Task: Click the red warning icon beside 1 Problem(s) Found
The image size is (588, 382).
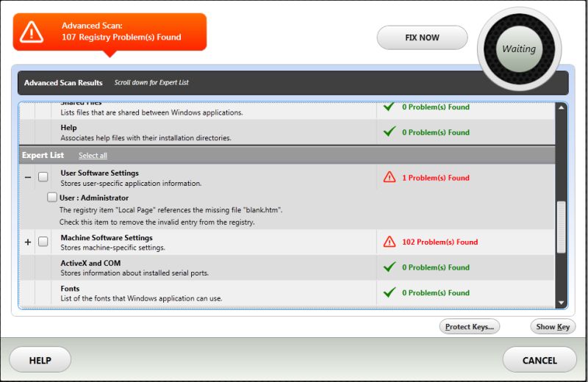Action: [x=390, y=177]
